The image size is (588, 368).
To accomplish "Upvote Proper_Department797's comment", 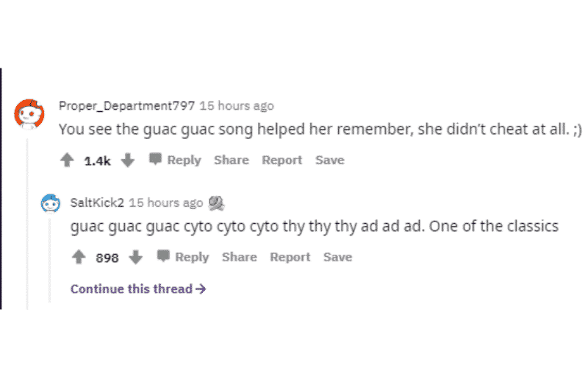I will tap(67, 160).
